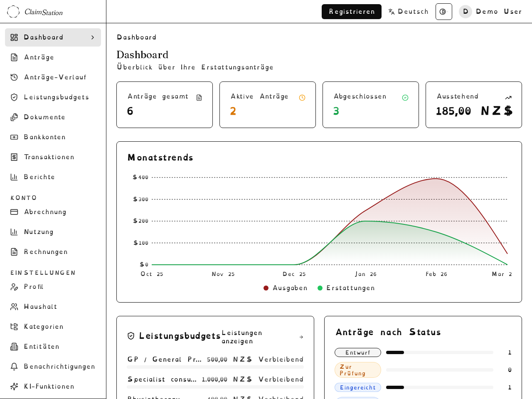Click the Anträge nach Status heading
This screenshot has height=399, width=532.
tap(388, 332)
